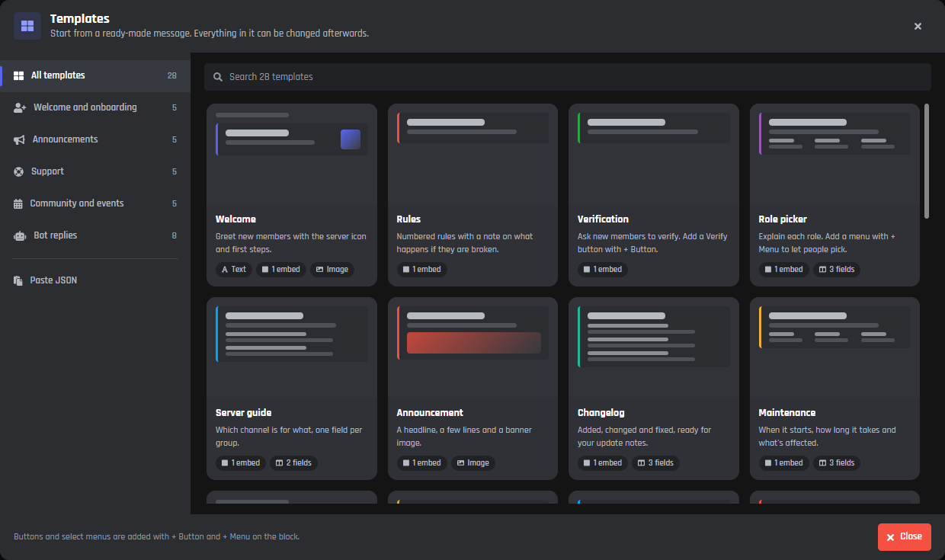The width and height of the screenshot is (945, 560).
Task: Click the Templates grid icon in the header
Action: click(x=27, y=26)
